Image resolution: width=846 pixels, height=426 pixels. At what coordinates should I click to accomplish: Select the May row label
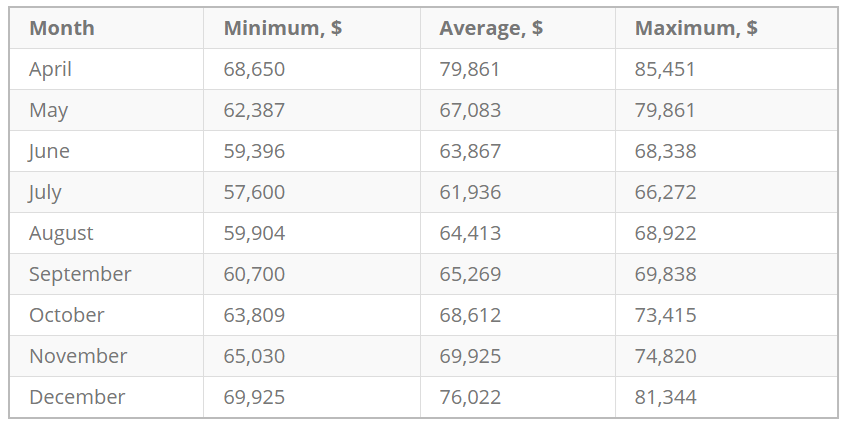49,110
